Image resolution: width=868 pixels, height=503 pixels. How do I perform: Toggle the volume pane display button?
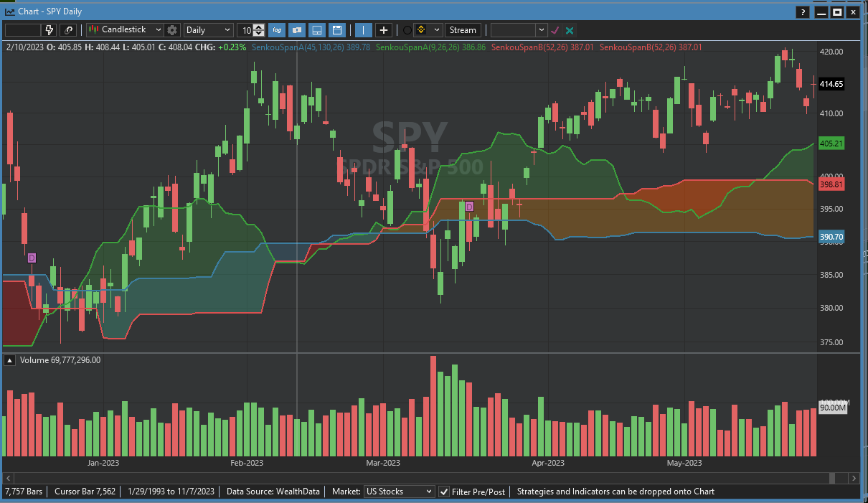pyautogui.click(x=317, y=30)
